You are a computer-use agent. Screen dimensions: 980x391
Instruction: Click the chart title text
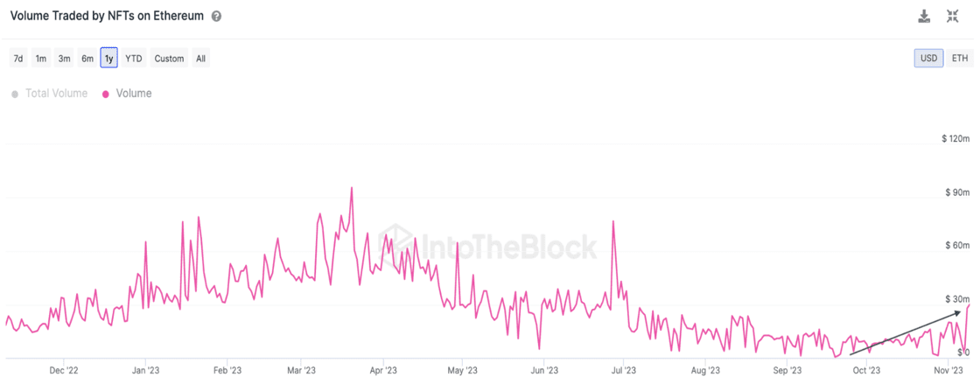pos(107,16)
